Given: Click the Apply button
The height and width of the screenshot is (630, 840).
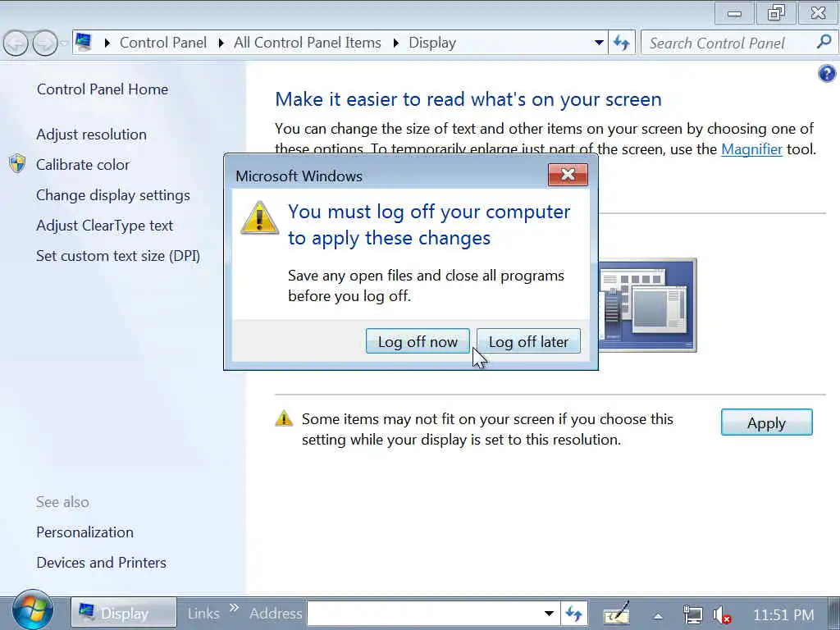Looking at the screenshot, I should [767, 422].
